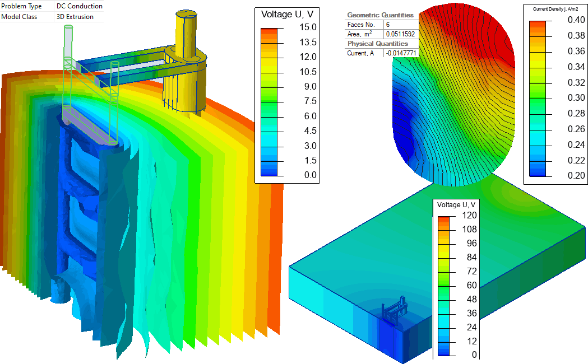Image resolution: width=588 pixels, height=364 pixels.
Task: Select the Faces No. value field
Action: click(400, 25)
